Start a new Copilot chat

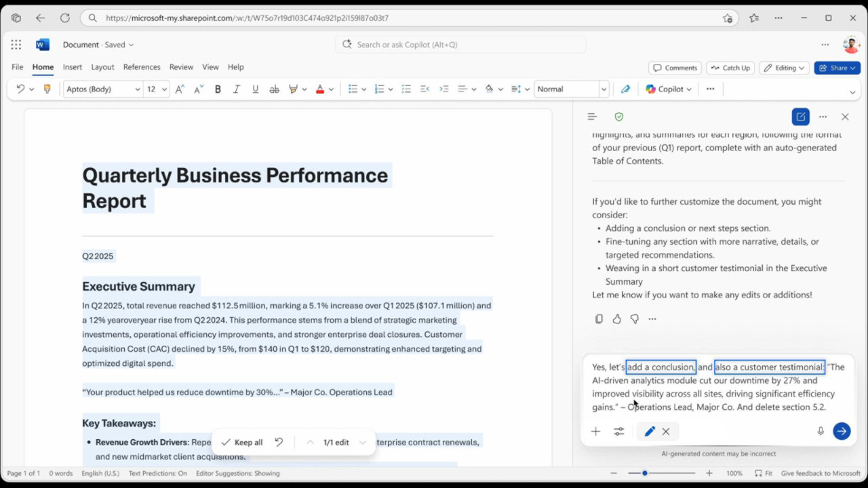coord(800,117)
